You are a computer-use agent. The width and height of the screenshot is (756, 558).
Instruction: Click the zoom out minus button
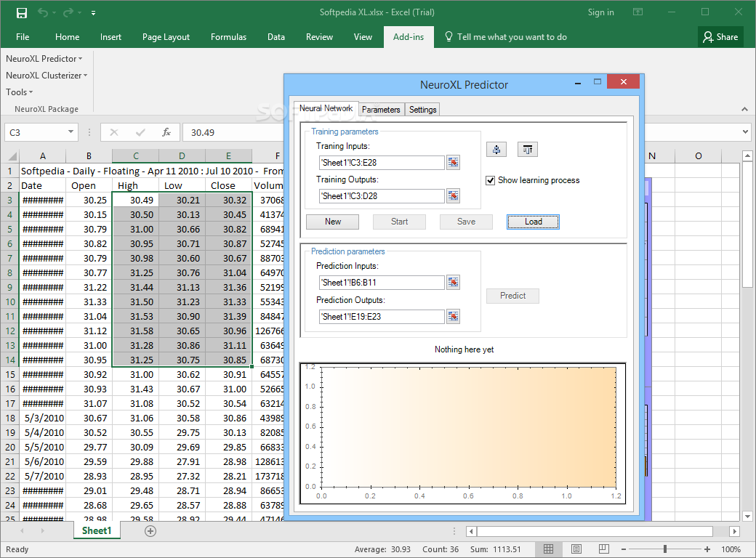[x=624, y=549]
